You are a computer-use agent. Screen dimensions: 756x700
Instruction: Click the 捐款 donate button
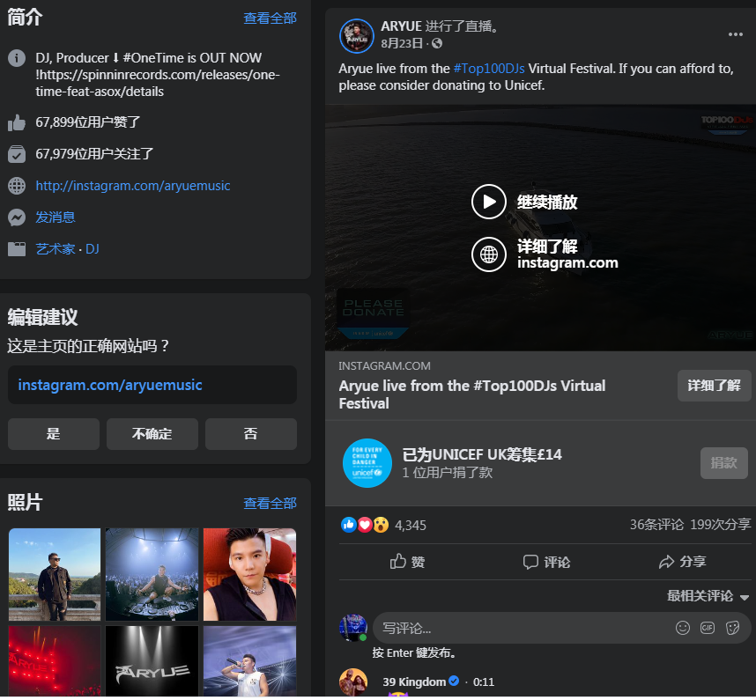tap(723, 463)
